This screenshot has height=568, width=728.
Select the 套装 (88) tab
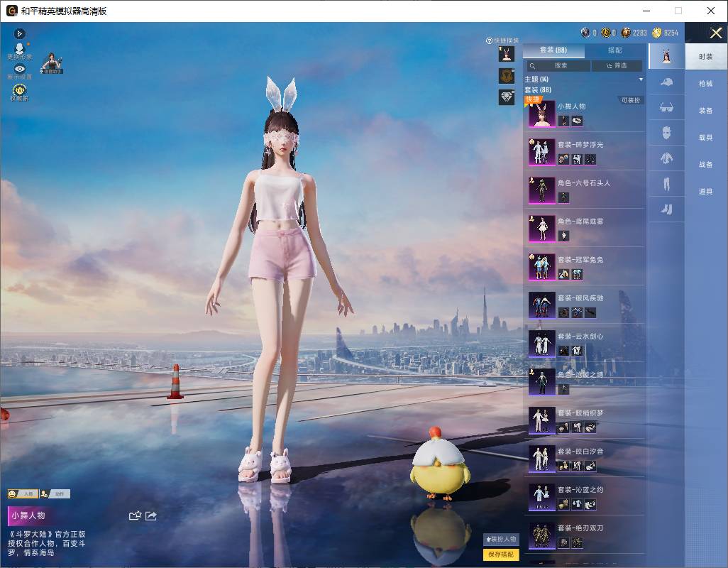tap(553, 50)
